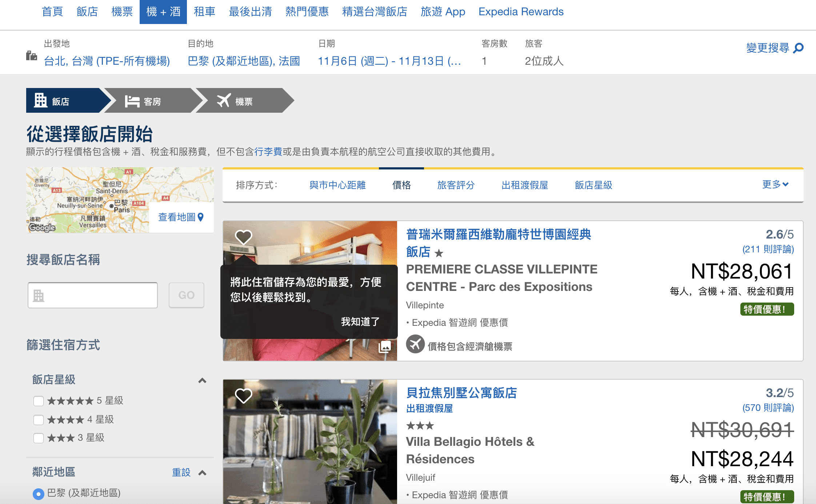
Task: Save Villa Bellagio hotel with heart icon
Action: (243, 396)
